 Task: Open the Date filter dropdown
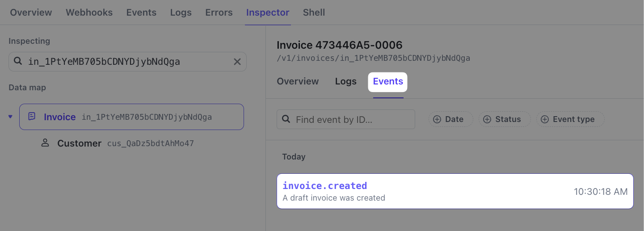tap(450, 119)
